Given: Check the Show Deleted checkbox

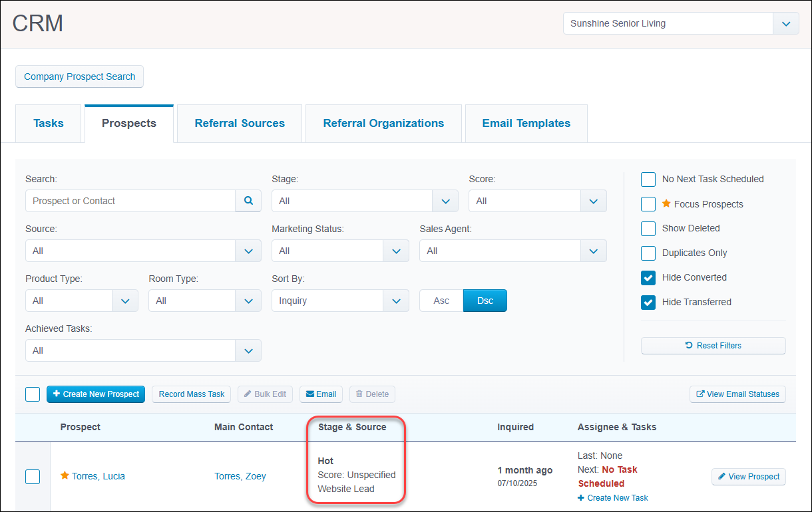Looking at the screenshot, I should (x=648, y=229).
